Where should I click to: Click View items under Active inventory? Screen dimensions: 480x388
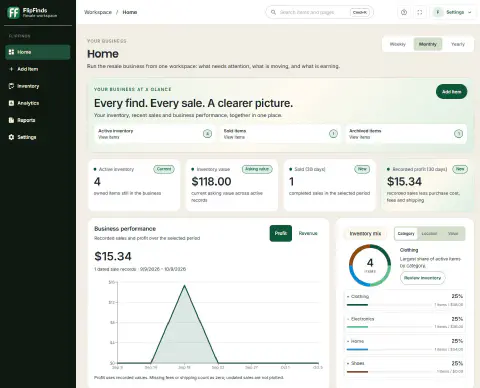pyautogui.click(x=108, y=137)
